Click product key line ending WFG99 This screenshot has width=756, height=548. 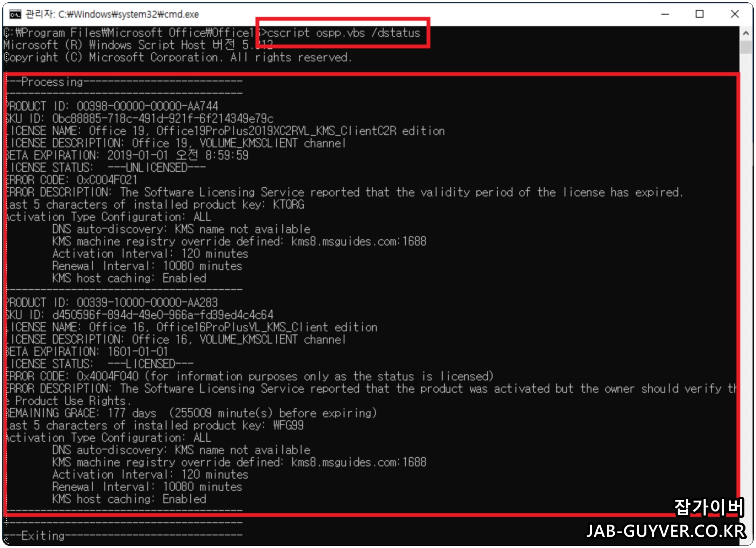[x=155, y=425]
